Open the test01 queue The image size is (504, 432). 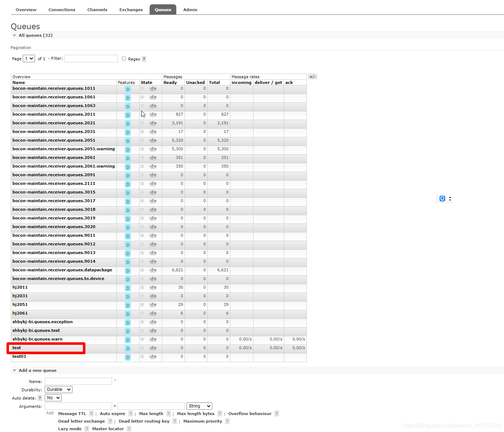19,356
